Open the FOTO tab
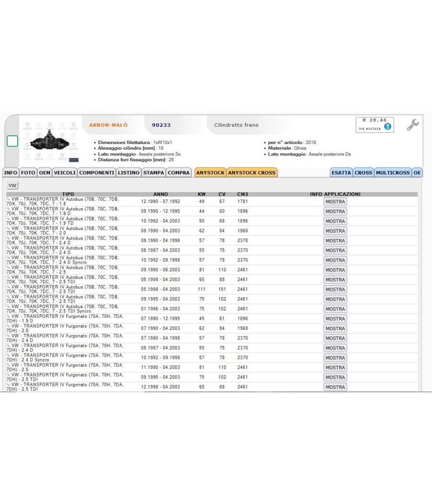Image resolution: width=432 pixels, height=504 pixels. pyautogui.click(x=28, y=173)
